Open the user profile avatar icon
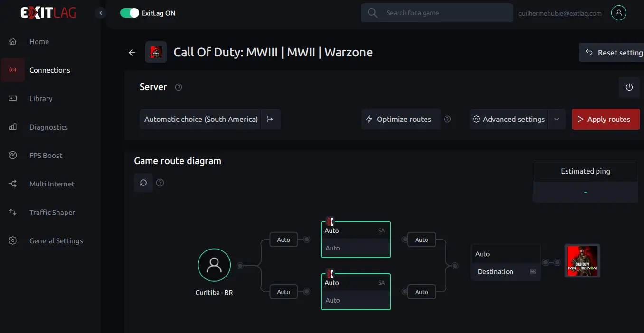Viewport: 644px width, 333px height. [x=618, y=13]
